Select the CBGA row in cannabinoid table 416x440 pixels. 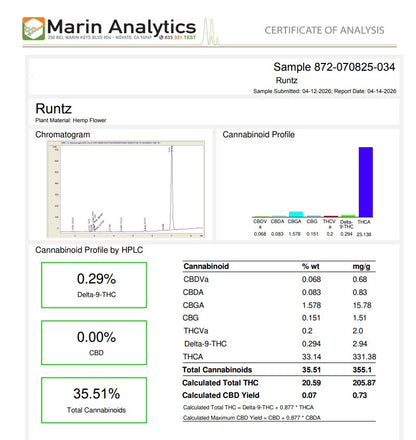pyautogui.click(x=279, y=305)
